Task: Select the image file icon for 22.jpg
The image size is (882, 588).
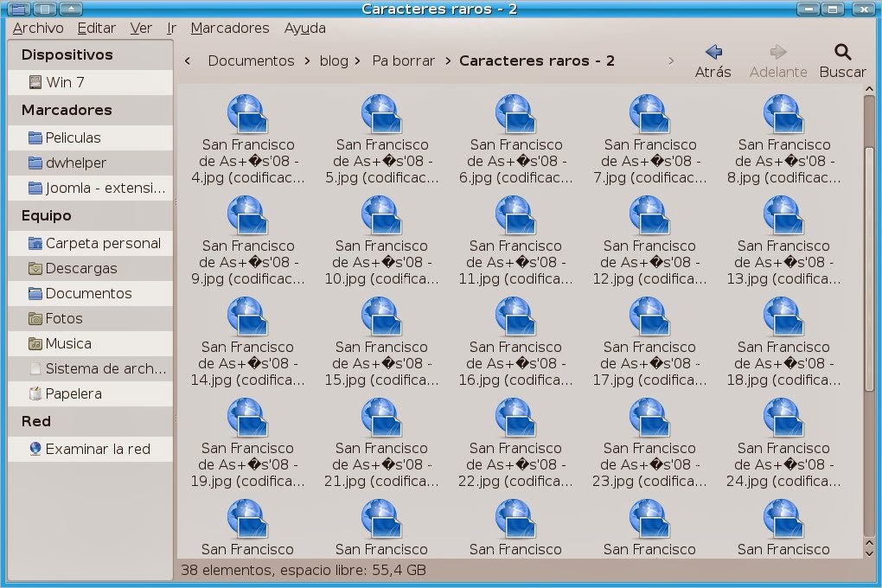Action: pos(515,418)
